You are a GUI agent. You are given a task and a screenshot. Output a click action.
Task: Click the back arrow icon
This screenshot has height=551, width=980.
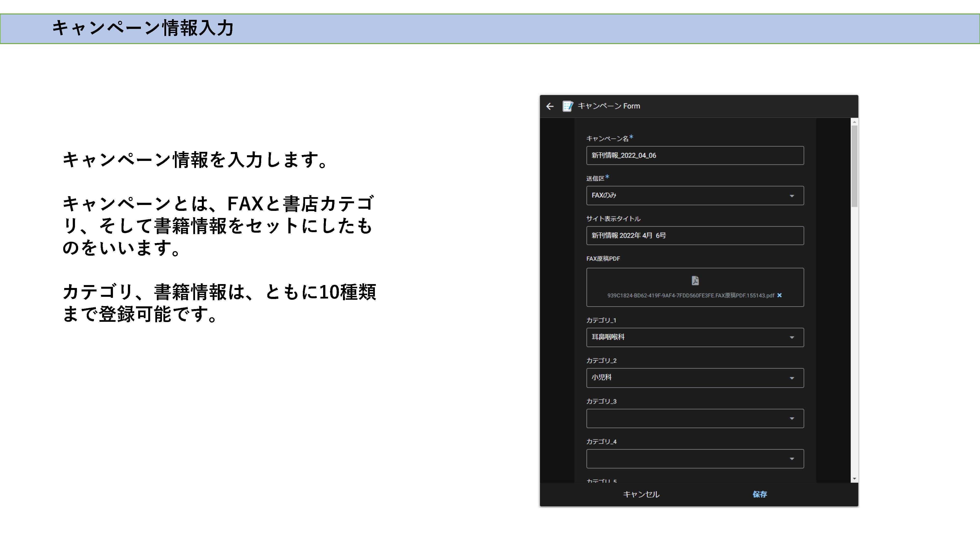(x=550, y=107)
